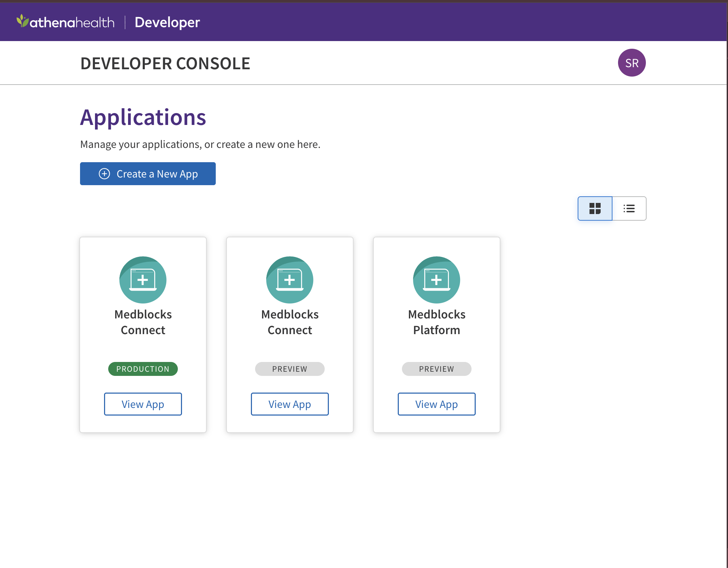View App for Preview Medblocks Connect
The image size is (728, 568).
tap(290, 404)
